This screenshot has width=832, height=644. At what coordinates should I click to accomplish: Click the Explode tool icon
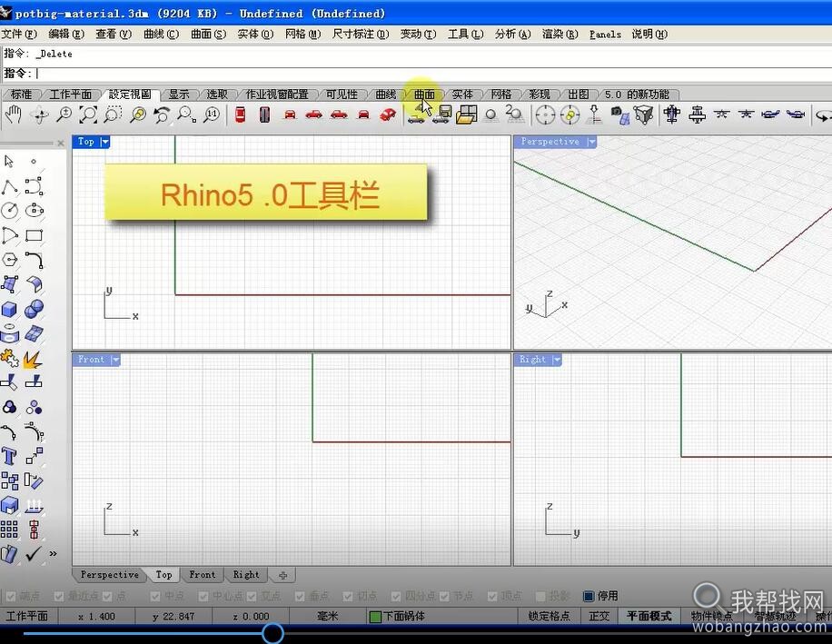coord(33,360)
